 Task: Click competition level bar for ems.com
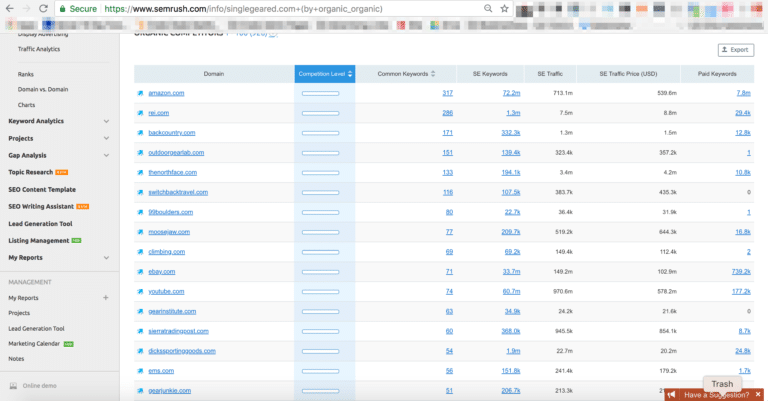pyautogui.click(x=320, y=371)
